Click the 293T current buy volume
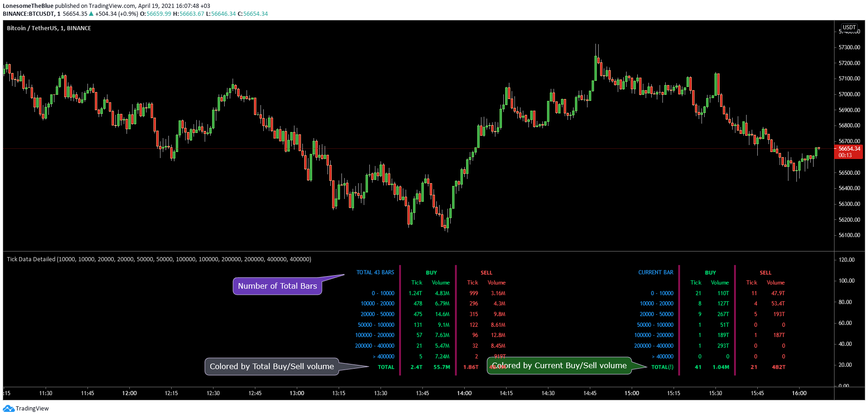 point(723,346)
